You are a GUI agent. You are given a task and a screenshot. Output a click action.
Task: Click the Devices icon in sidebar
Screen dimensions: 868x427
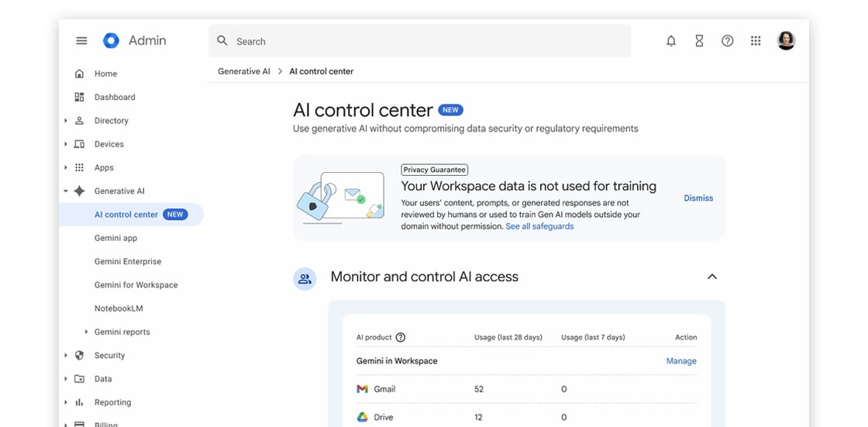click(79, 144)
